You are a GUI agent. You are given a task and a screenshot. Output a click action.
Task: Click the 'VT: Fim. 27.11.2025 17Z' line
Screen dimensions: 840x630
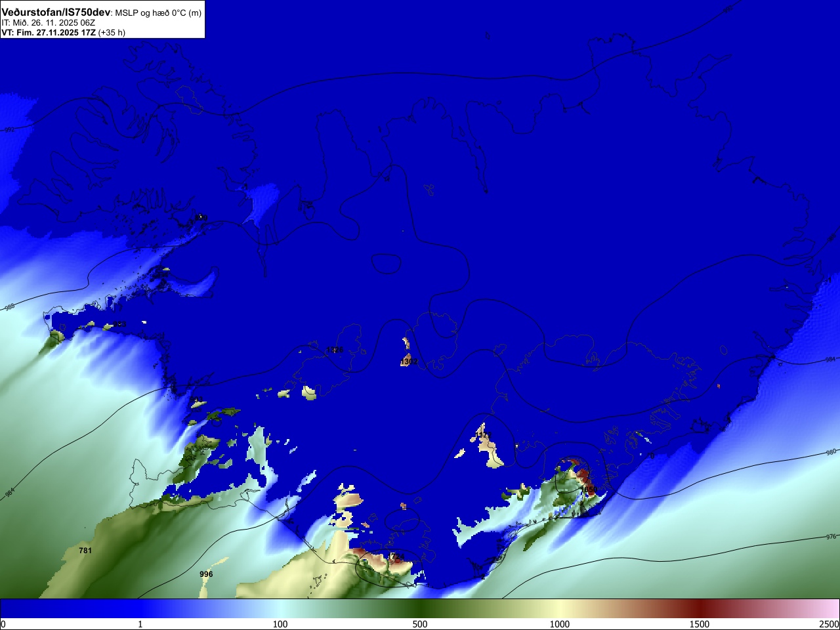[x=48, y=32]
